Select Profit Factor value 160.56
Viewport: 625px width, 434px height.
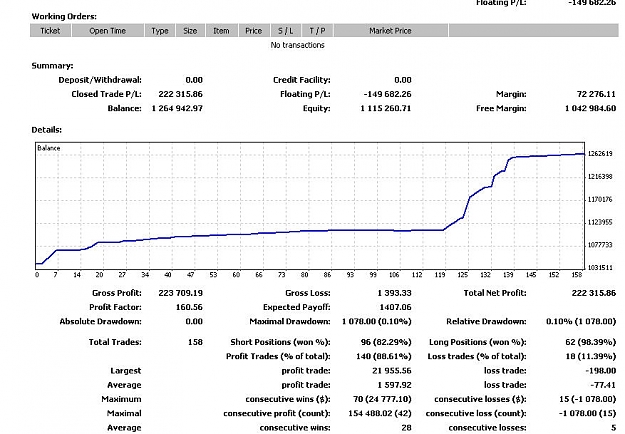(189, 307)
